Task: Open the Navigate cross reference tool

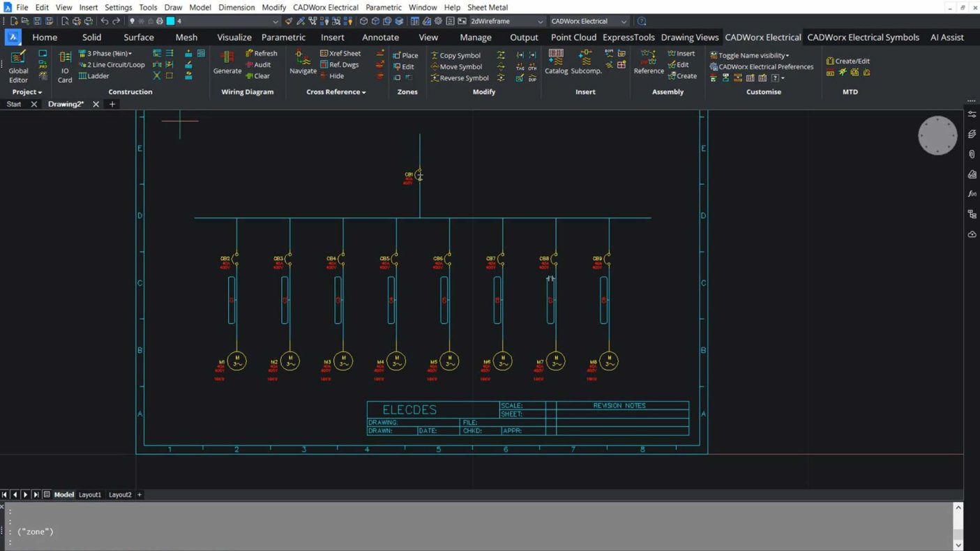Action: pyautogui.click(x=303, y=62)
